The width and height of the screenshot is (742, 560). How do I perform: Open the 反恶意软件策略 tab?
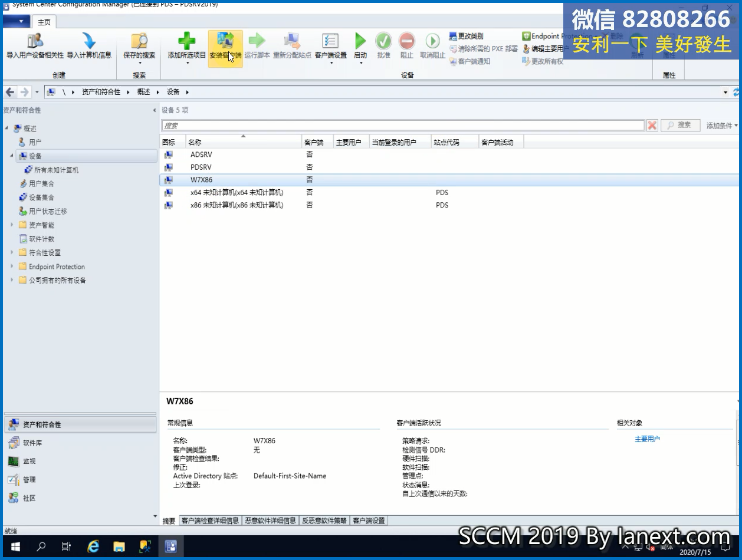click(324, 521)
